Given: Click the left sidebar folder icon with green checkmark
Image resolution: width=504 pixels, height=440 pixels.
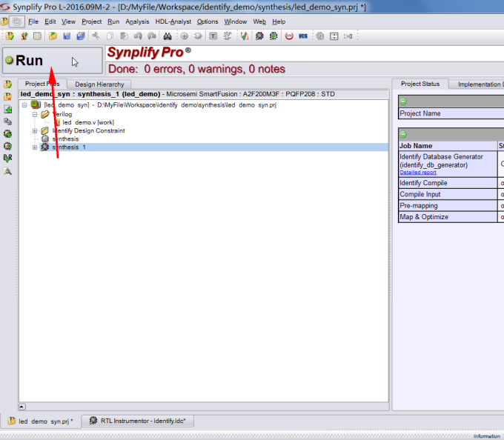Looking at the screenshot, I should 7,84.
